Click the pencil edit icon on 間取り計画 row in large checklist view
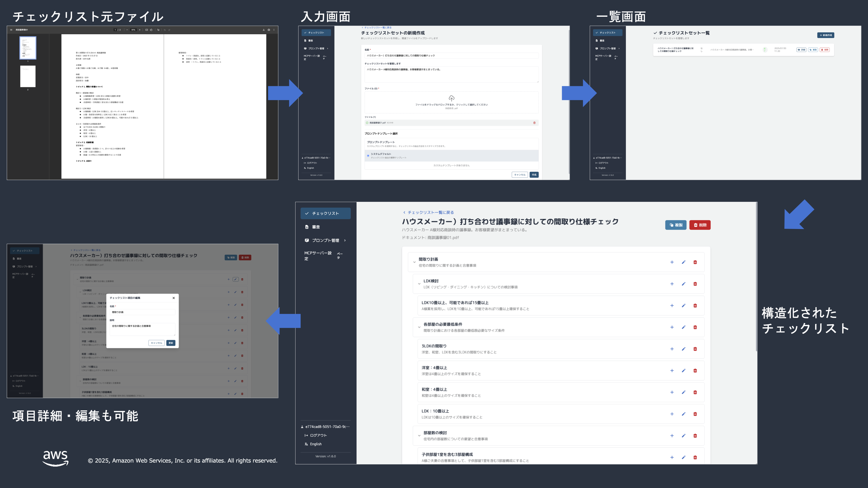Screen dimensions: 868x488 pos(683,262)
